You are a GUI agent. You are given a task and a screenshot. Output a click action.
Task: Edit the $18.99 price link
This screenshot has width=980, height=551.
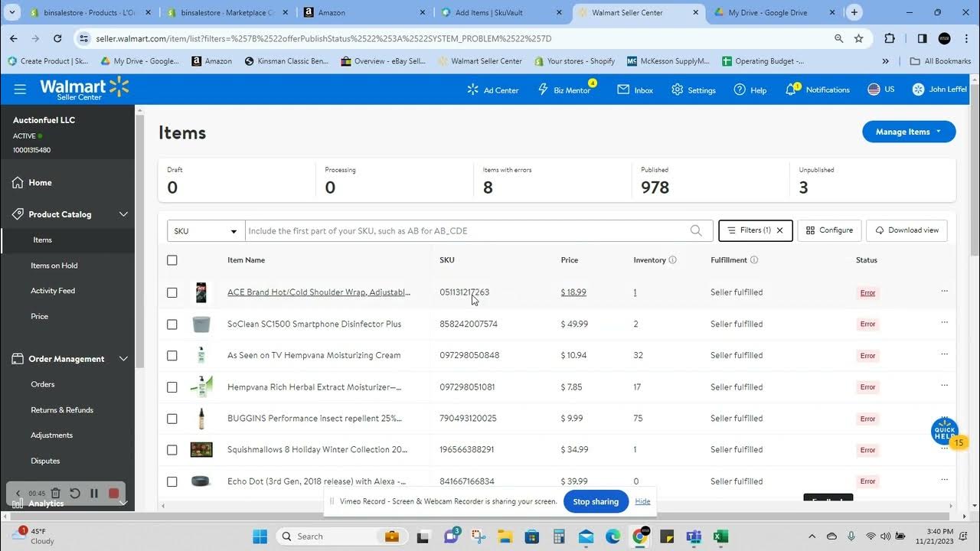(x=573, y=292)
